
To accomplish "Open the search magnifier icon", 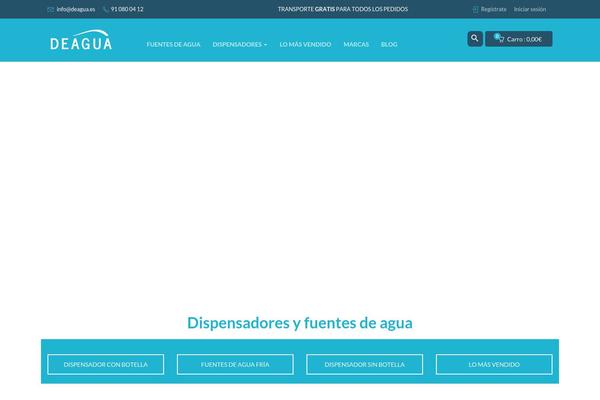I will (475, 39).
